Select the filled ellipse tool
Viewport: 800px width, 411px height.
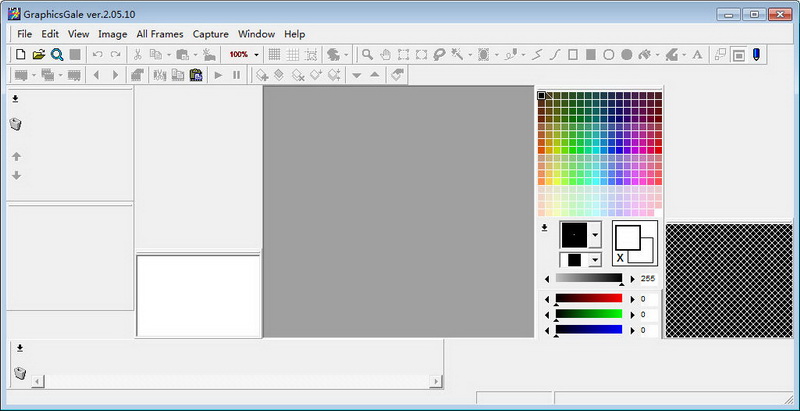[627, 55]
